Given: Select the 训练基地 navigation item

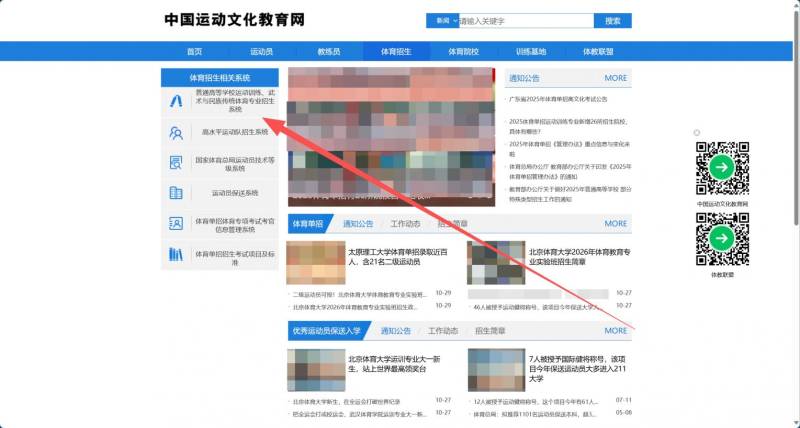Looking at the screenshot, I should pos(531,51).
